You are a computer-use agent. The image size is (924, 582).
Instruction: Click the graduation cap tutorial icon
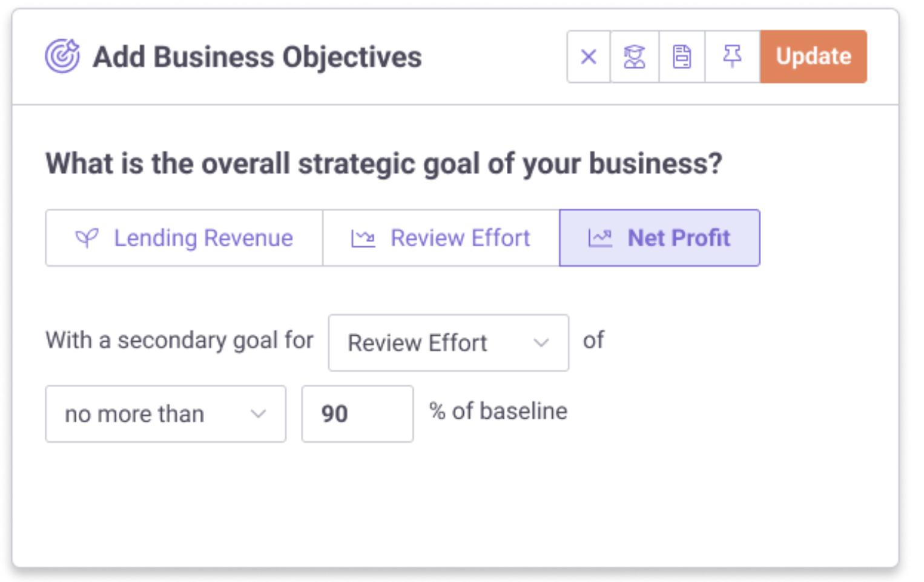tap(634, 57)
